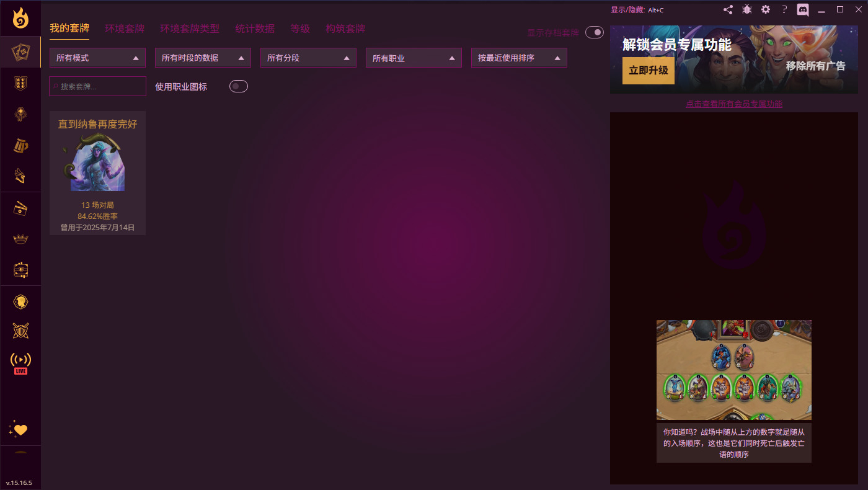Toggle the 显示存档套牌 switch
This screenshot has width=868, height=490.
(x=594, y=32)
